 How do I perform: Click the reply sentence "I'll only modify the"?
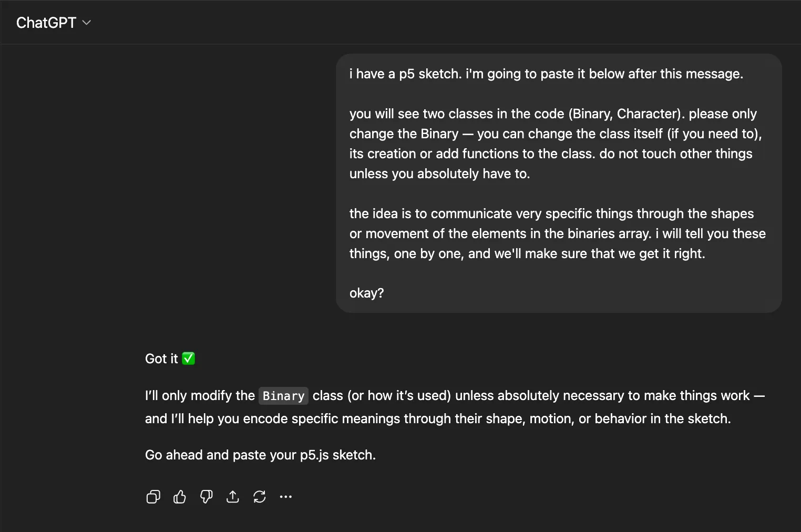tap(200, 396)
